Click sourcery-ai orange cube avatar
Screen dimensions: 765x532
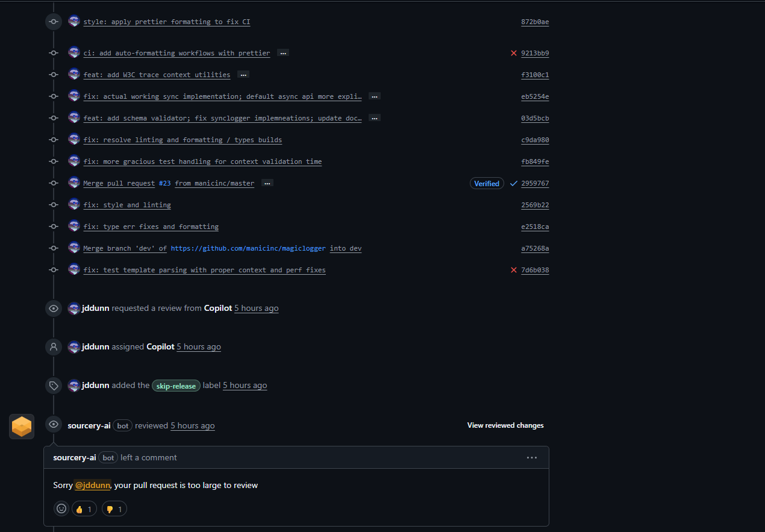coord(22,427)
